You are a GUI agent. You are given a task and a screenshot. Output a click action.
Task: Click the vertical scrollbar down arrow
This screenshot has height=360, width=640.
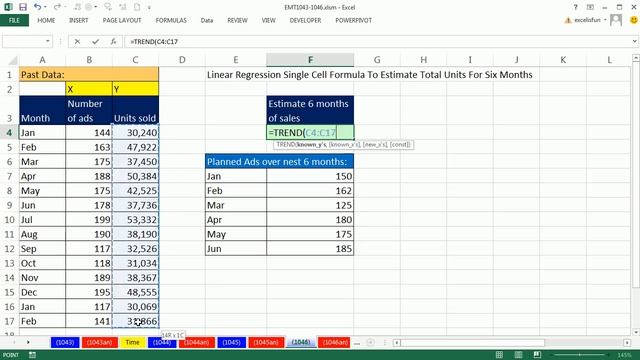(x=636, y=332)
